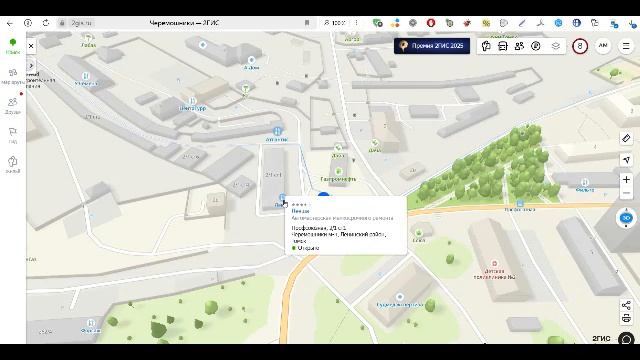Click the gray gear browser extension icon
Image resolution: width=640 pixels, height=360 pixels.
(x=413, y=23)
